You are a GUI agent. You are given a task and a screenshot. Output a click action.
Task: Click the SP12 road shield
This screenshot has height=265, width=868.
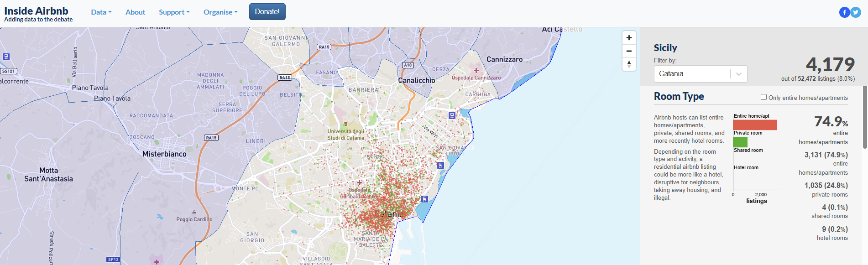[x=113, y=260]
